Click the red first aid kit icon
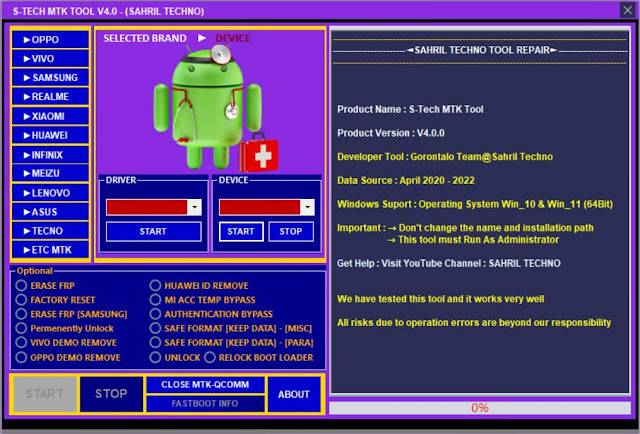 (x=259, y=153)
